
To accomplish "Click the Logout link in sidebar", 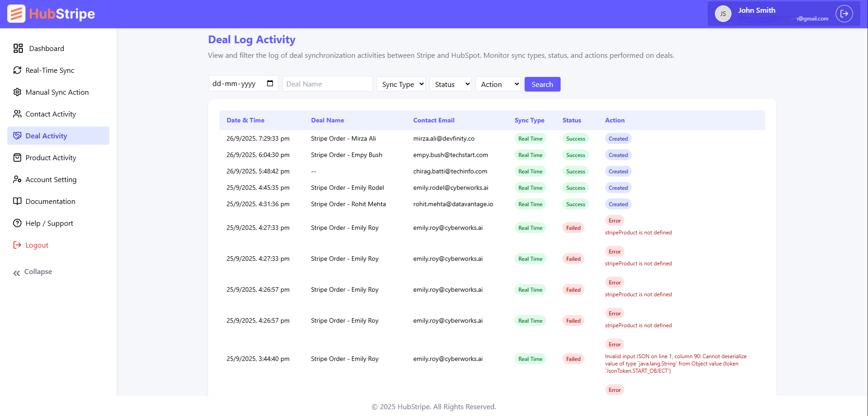I will click(37, 245).
